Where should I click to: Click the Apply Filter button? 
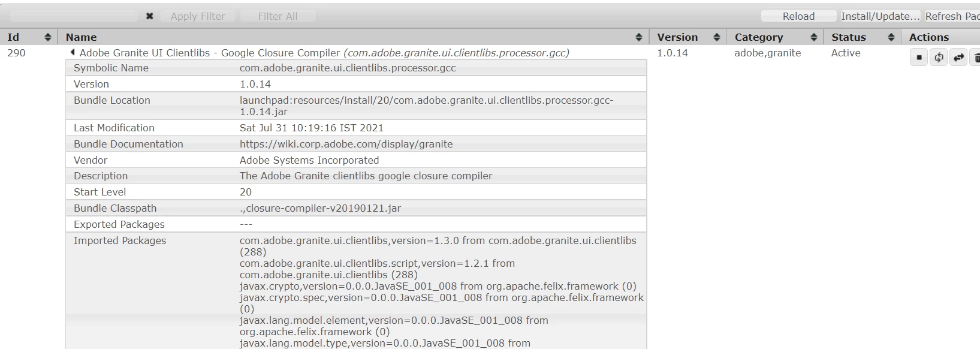(x=198, y=16)
